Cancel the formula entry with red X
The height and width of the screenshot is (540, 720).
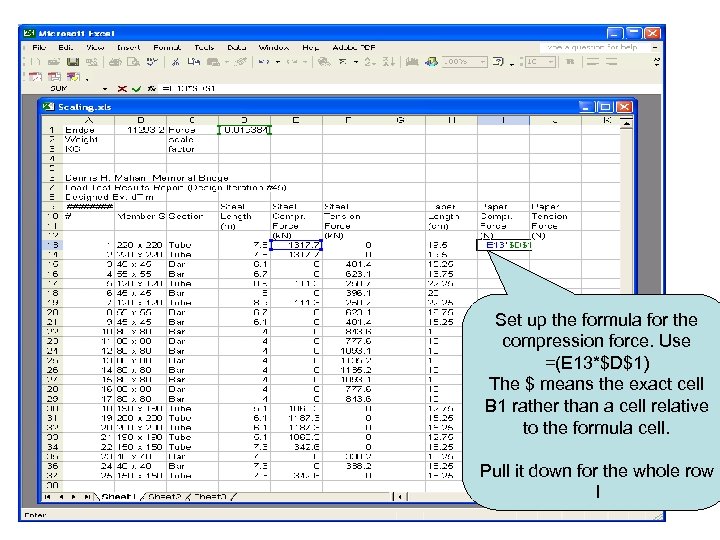click(x=122, y=89)
